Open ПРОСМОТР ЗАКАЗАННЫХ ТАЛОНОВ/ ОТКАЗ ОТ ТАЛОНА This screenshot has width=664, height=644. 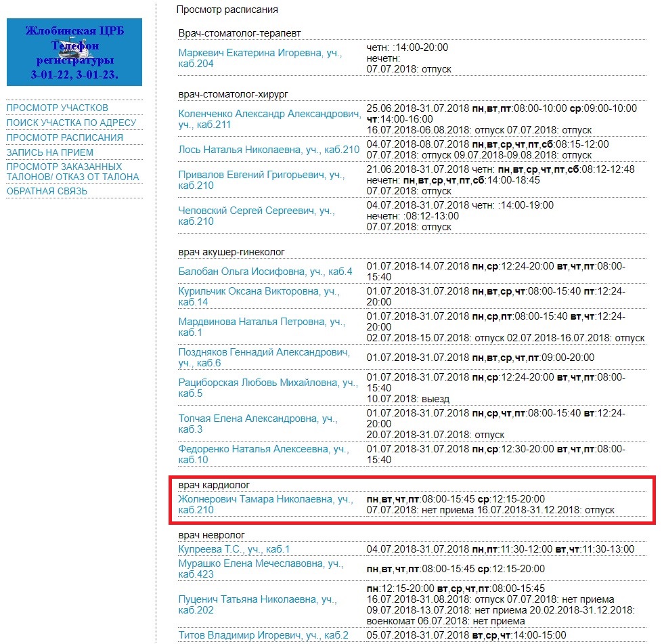point(72,171)
